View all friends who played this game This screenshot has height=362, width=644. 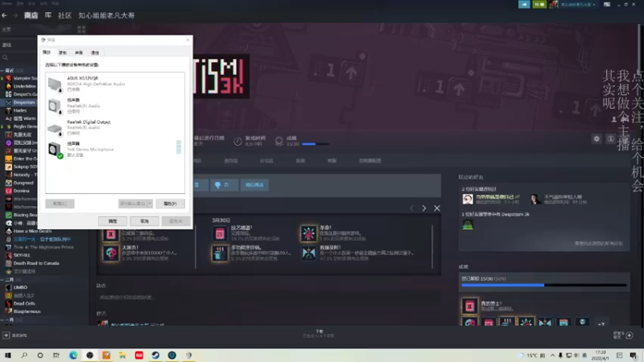coord(599,244)
